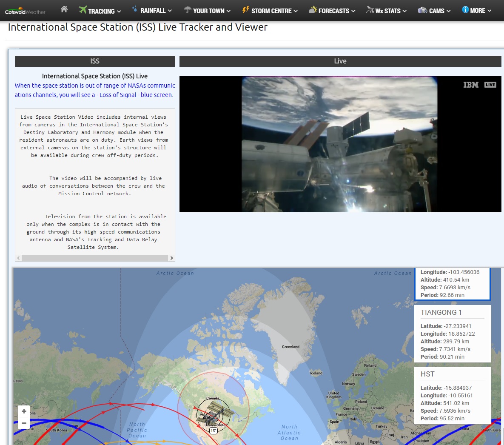Click the ISS satellite icon on map

pyautogui.click(x=214, y=413)
